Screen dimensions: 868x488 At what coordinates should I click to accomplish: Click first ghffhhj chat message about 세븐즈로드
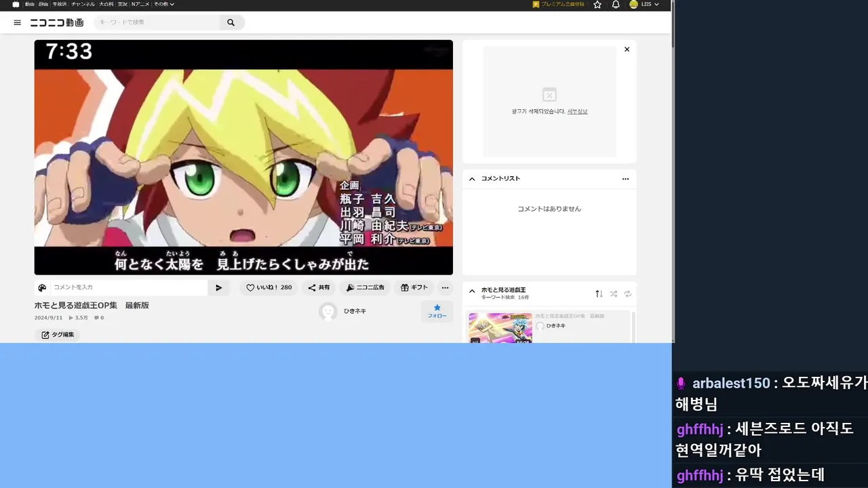(764, 439)
